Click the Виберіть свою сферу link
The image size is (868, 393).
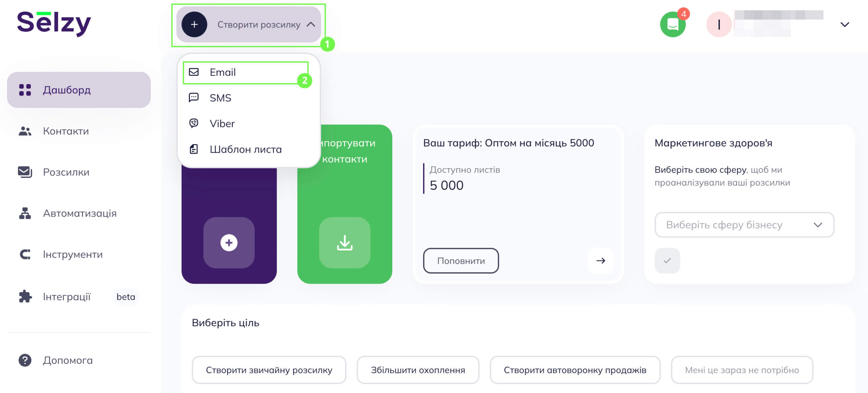(x=700, y=170)
